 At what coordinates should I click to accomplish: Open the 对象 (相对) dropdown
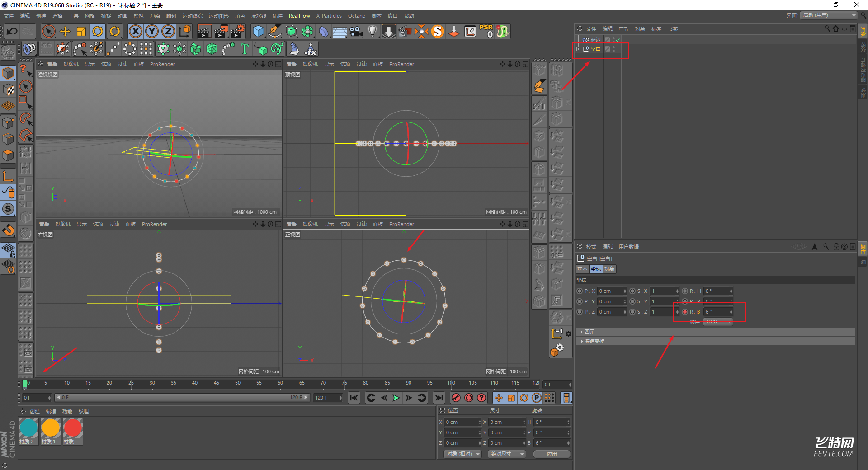463,454
